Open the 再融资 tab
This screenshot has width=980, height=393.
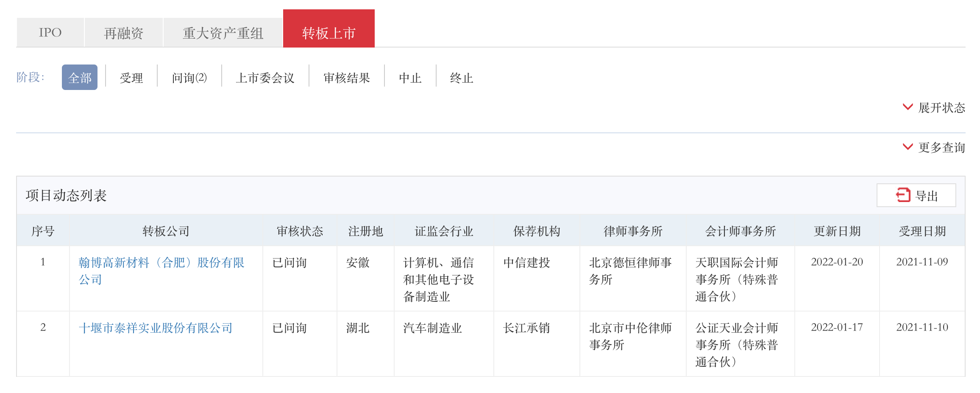point(123,33)
